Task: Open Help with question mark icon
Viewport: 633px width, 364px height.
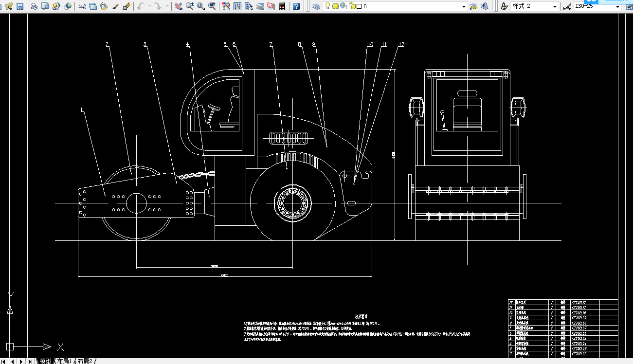Action: tap(296, 6)
